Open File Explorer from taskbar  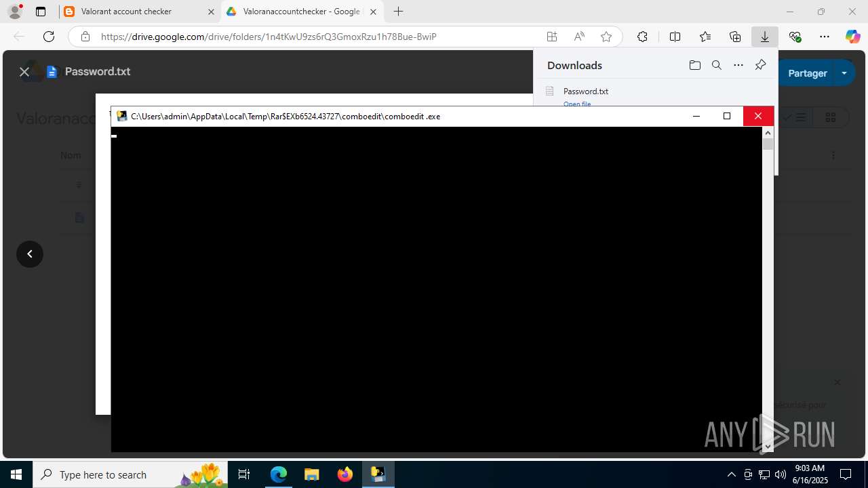311,474
